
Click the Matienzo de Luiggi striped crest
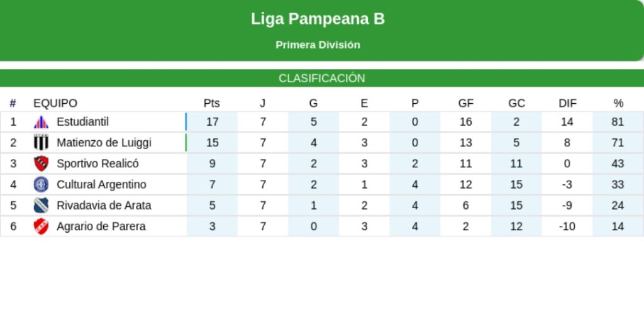(41, 143)
